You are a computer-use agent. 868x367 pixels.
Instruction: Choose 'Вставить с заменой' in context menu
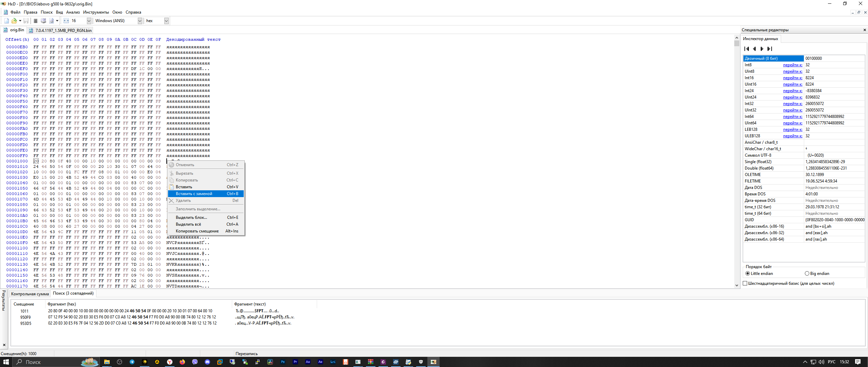pyautogui.click(x=194, y=194)
